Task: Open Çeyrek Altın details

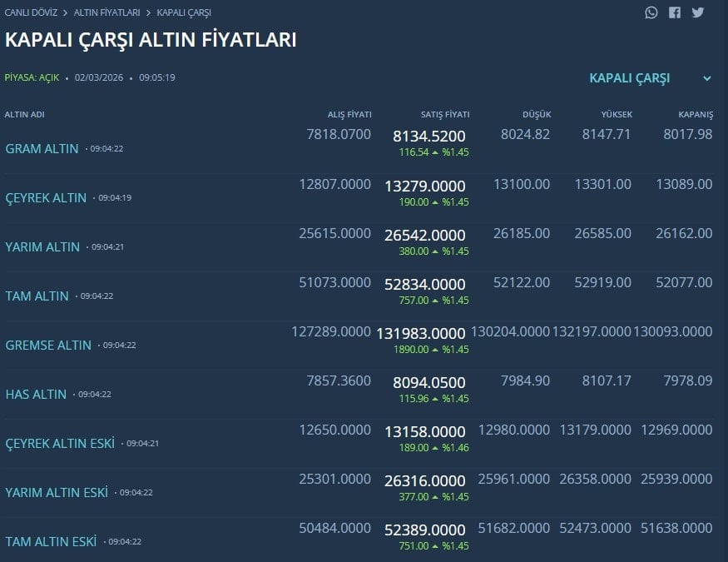Action: click(x=46, y=198)
